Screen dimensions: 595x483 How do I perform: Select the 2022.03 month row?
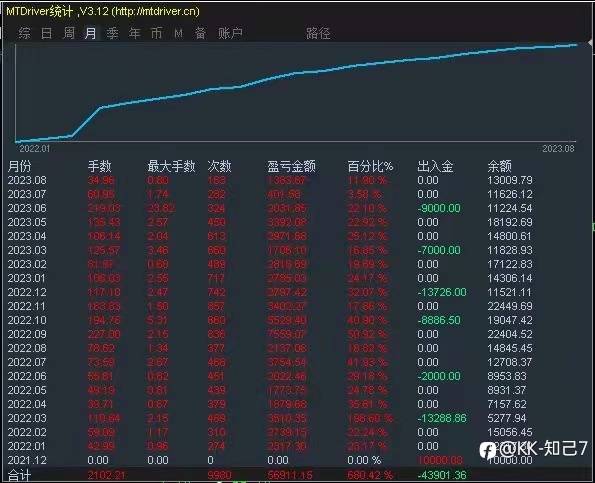(270, 418)
